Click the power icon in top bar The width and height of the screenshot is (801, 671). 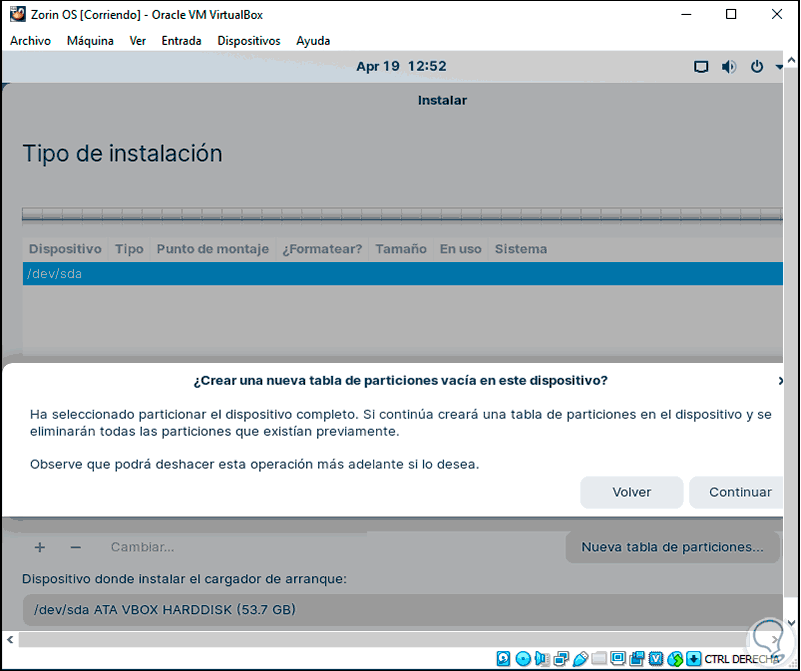tap(757, 66)
